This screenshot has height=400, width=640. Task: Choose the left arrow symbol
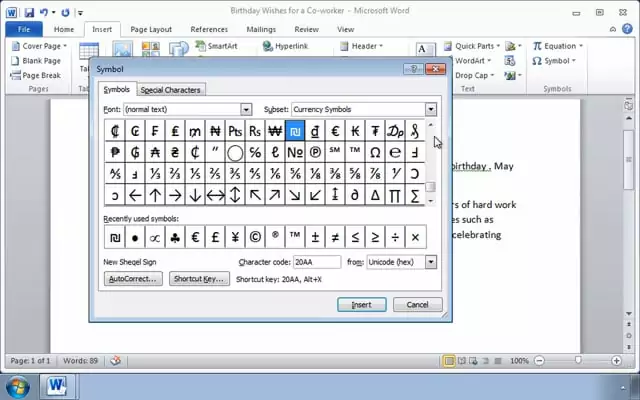pyautogui.click(x=135, y=195)
